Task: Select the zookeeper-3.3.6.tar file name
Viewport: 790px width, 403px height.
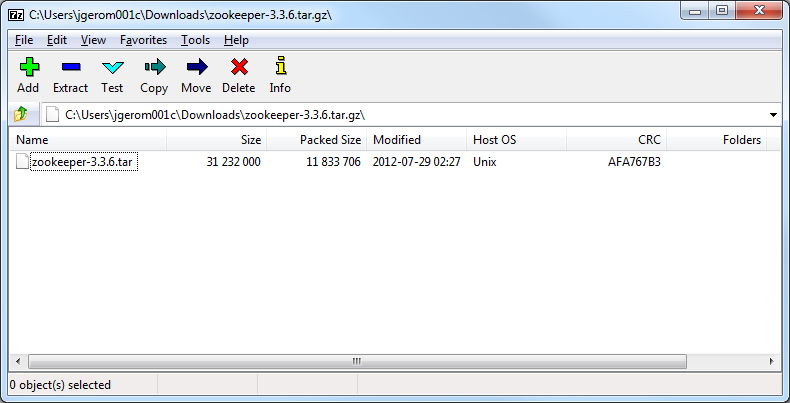Action: pos(84,162)
